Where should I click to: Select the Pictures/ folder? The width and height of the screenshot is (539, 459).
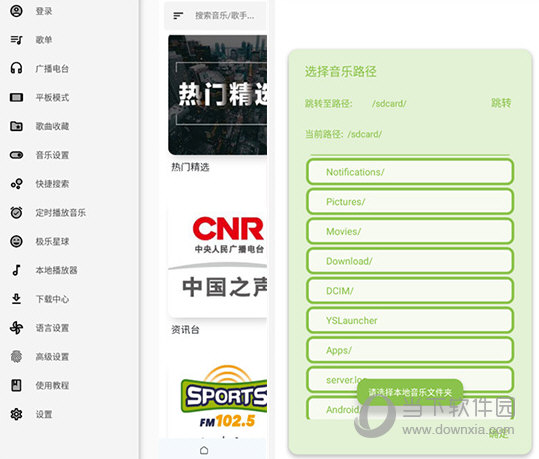[x=410, y=201]
